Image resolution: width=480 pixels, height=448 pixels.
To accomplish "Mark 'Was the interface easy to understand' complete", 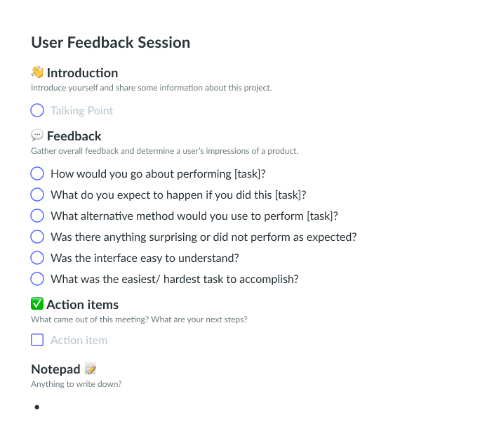I will [x=37, y=258].
